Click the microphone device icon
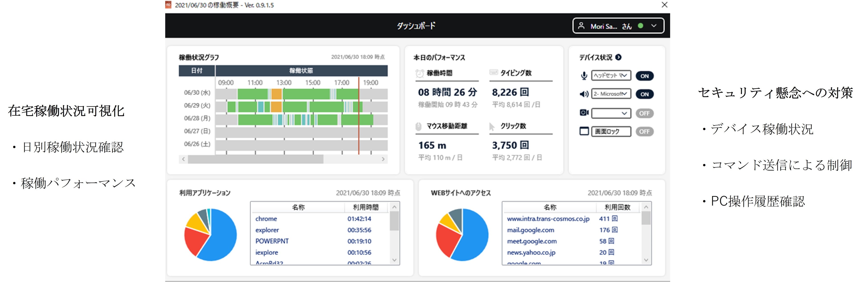 tap(584, 76)
